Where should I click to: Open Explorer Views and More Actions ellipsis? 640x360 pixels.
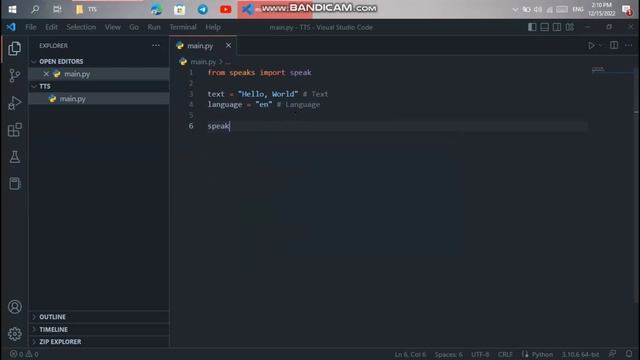(156, 45)
